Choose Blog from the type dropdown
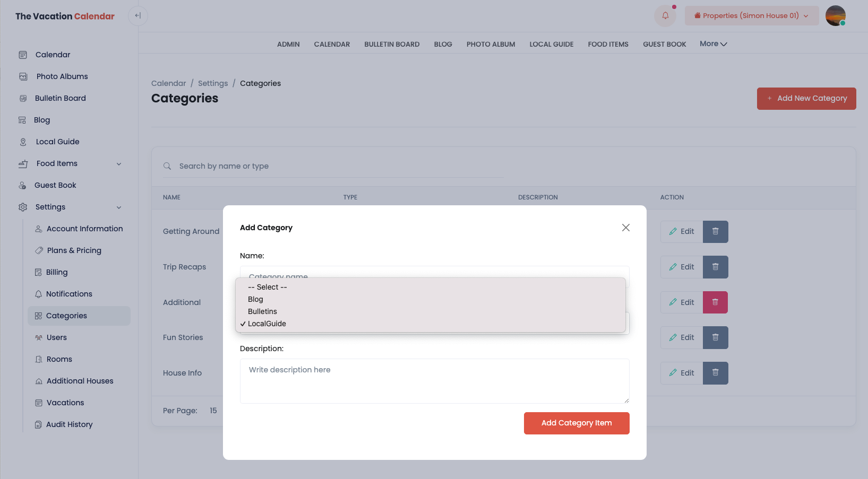The height and width of the screenshot is (479, 868). click(255, 299)
